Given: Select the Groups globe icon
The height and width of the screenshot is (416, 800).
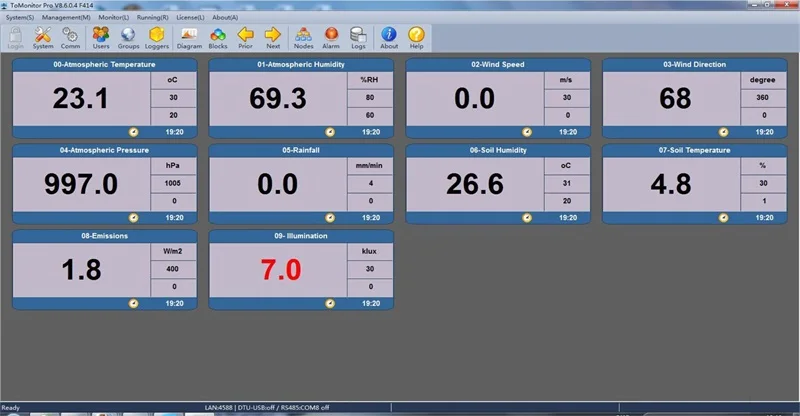Looking at the screenshot, I should [x=129, y=36].
